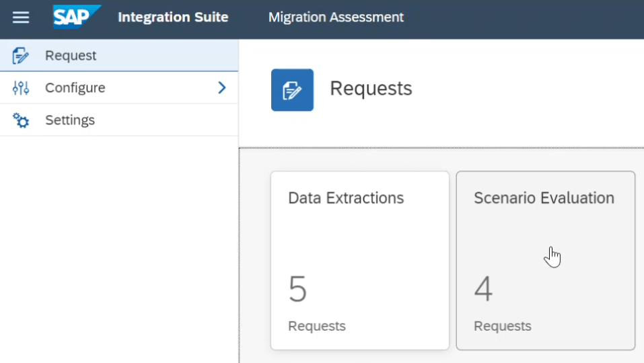Click the Configure sliders icon
The height and width of the screenshot is (363, 644).
[x=21, y=88]
